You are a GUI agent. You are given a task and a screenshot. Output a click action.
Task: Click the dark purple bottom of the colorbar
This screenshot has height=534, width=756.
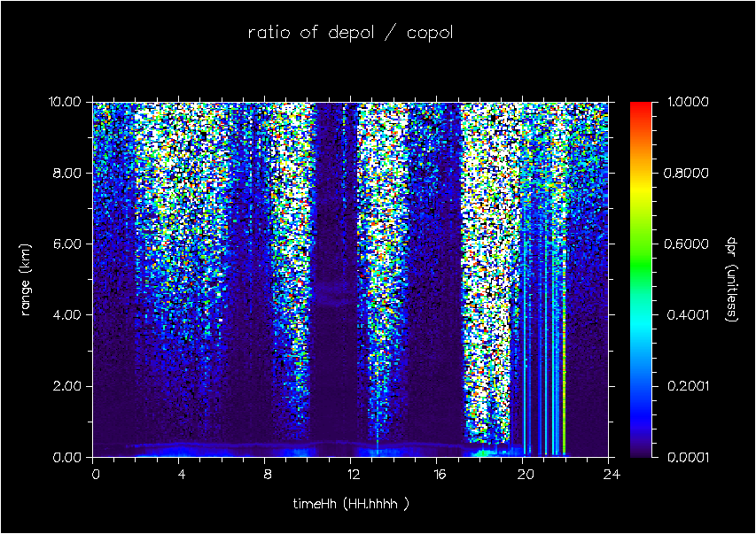point(641,448)
